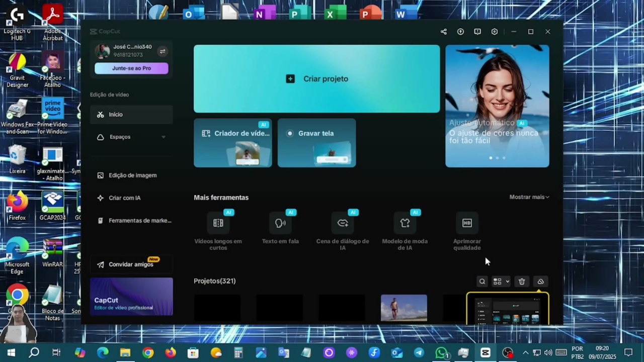644x362 pixels.
Task: Select the Microsoft Edge desktop icon
Action: pos(17,256)
